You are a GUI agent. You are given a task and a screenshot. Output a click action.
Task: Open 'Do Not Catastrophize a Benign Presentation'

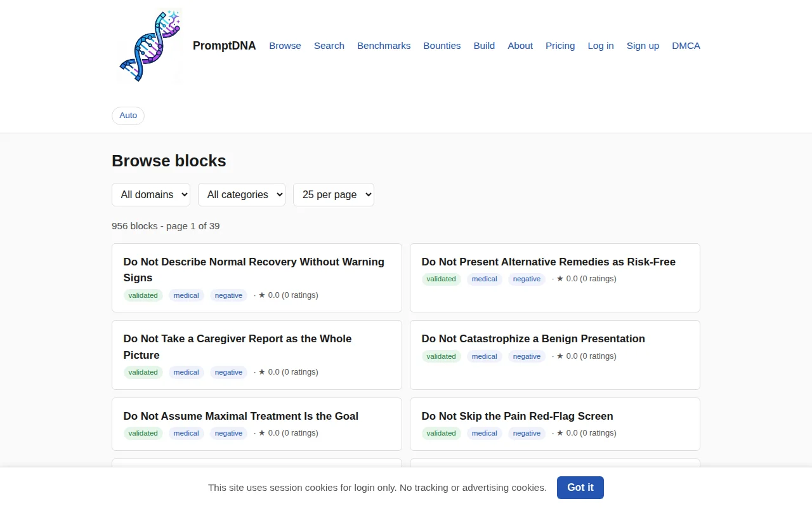534,338
